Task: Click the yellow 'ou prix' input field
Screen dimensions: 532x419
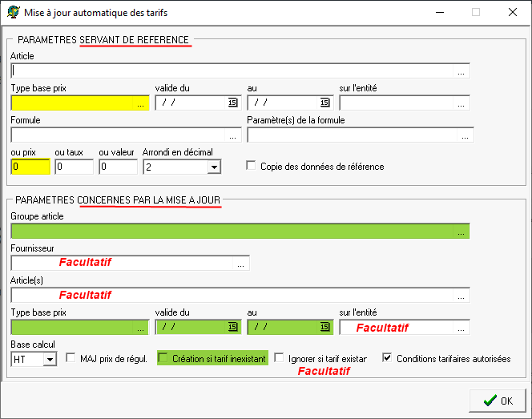Action: pyautogui.click(x=30, y=167)
